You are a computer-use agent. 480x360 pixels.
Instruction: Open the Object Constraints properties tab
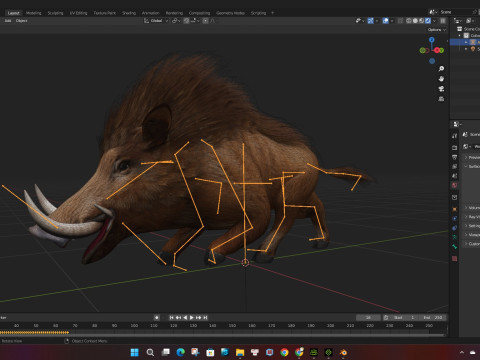[x=454, y=228]
